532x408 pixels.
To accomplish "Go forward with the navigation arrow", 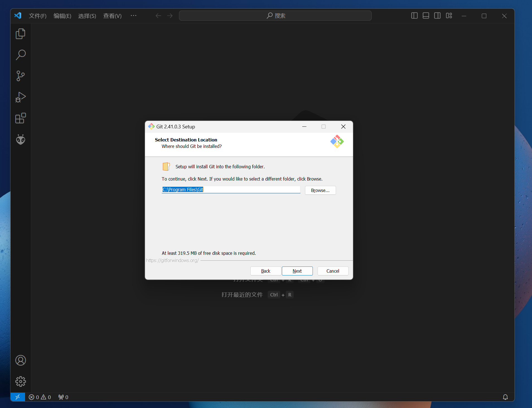I will [170, 16].
